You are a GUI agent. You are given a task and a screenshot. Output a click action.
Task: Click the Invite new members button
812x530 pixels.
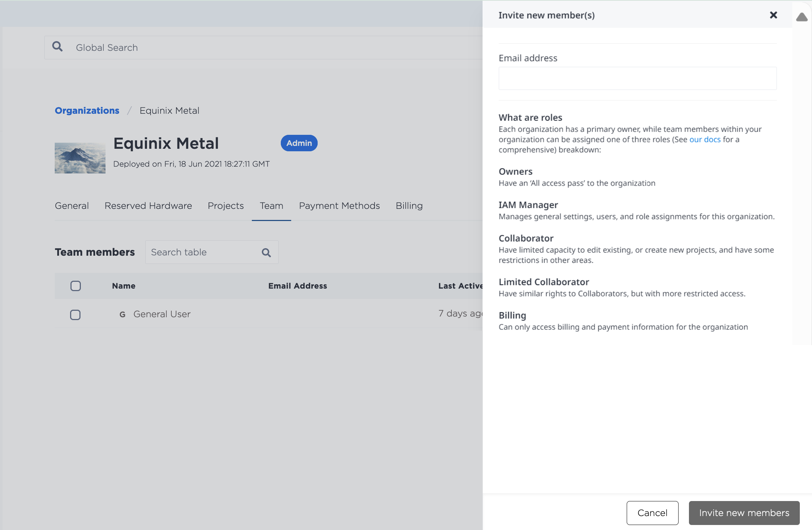[x=744, y=513]
